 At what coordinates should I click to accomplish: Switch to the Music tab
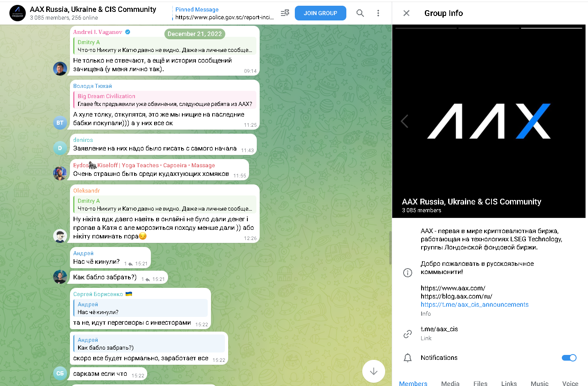[x=540, y=383]
